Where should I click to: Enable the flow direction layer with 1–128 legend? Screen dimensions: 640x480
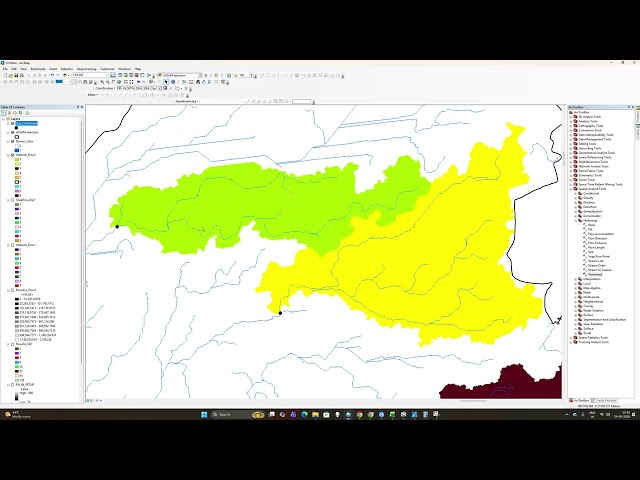point(13,344)
